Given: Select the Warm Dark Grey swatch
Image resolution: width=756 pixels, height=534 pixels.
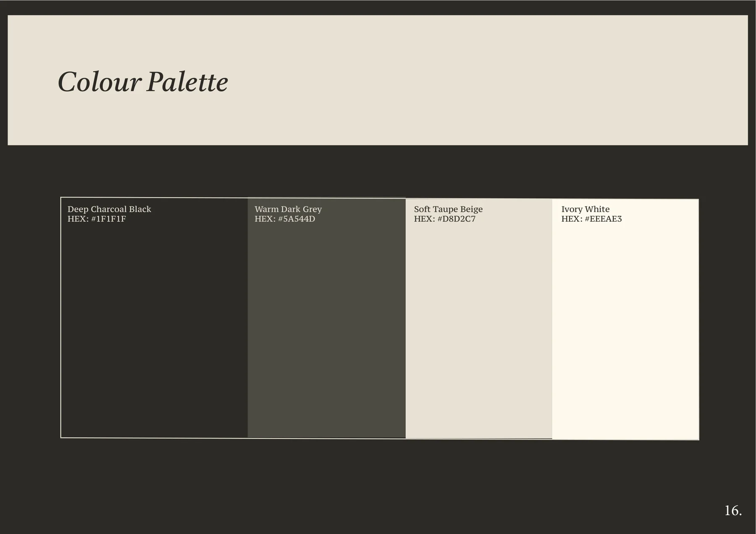Looking at the screenshot, I should 326,318.
